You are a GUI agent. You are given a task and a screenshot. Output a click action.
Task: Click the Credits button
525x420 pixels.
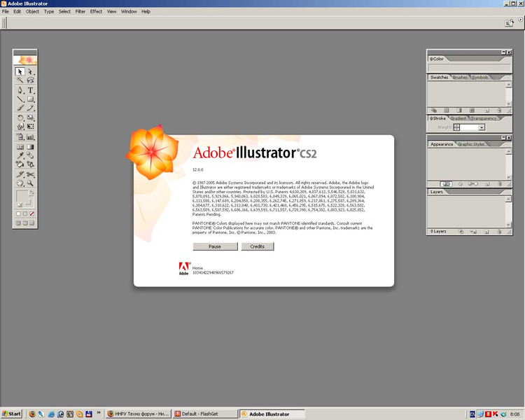(257, 246)
